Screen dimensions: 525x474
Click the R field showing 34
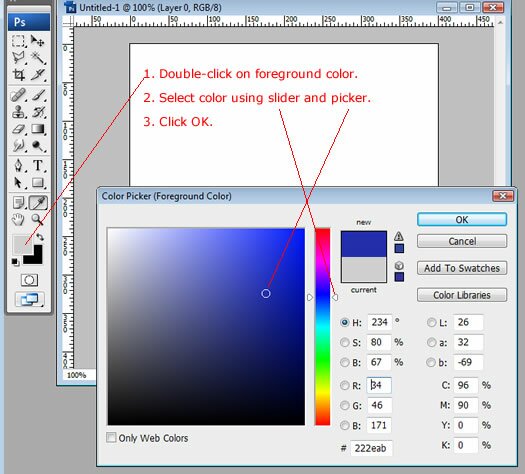tap(379, 385)
